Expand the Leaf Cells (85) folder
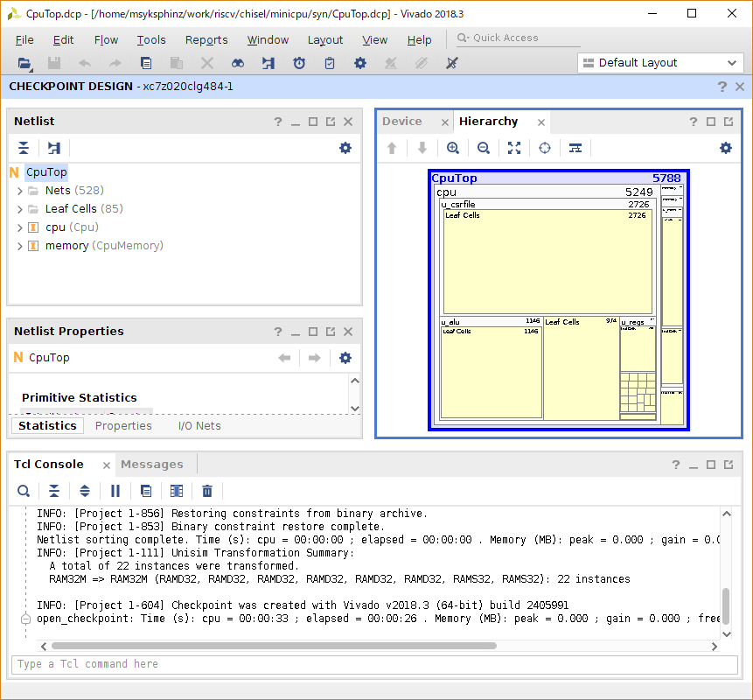This screenshot has height=700, width=753. 20,209
